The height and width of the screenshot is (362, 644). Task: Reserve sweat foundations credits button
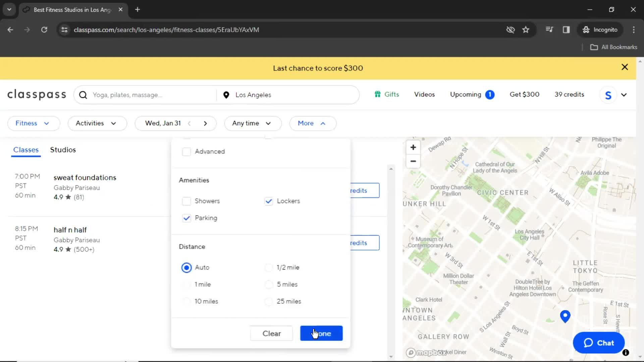(x=365, y=190)
